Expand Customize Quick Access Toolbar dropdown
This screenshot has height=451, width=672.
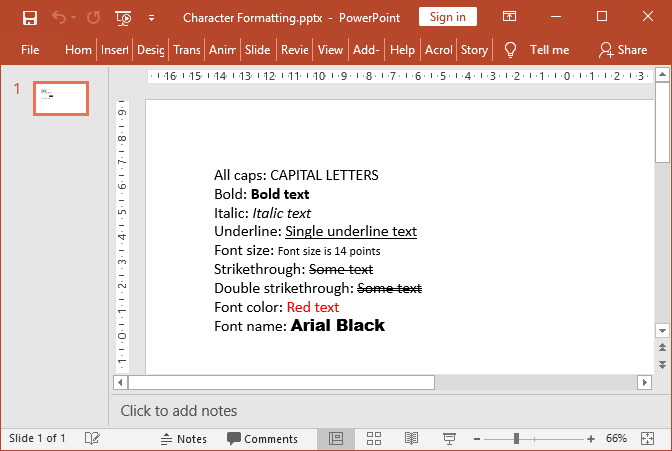[151, 17]
